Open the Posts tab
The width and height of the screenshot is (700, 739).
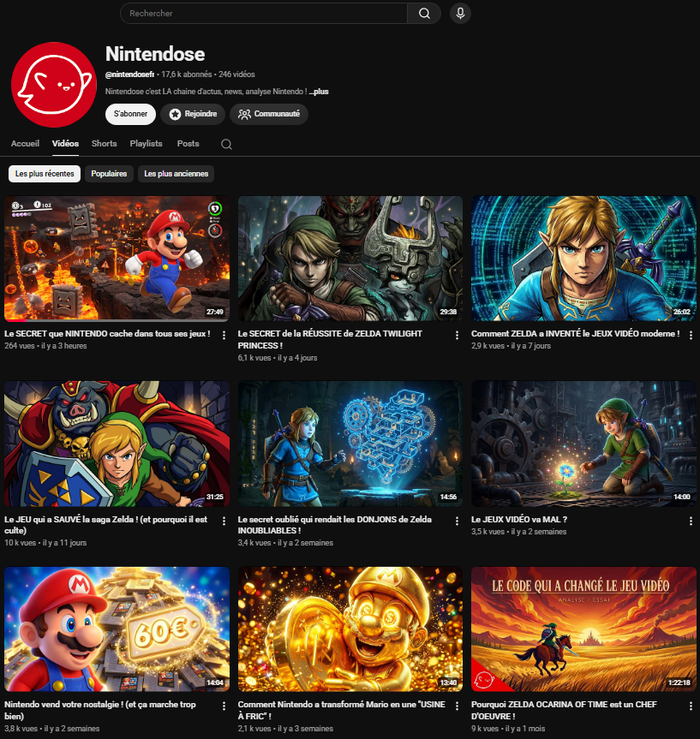(x=188, y=144)
